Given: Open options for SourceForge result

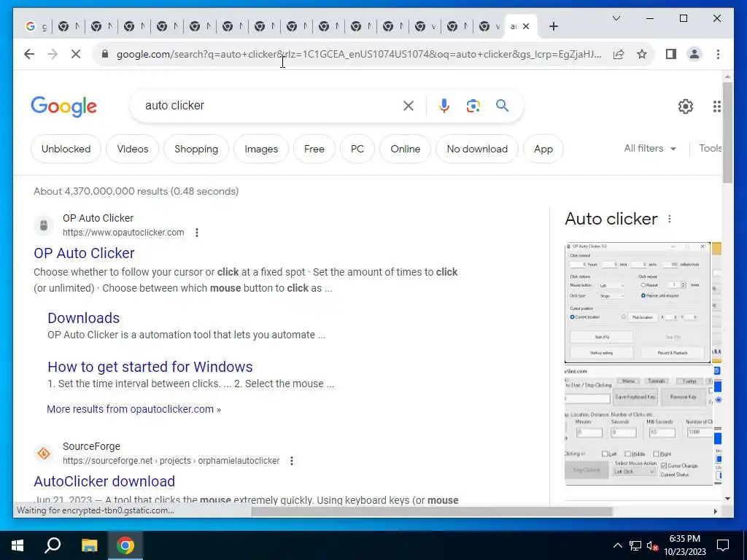Looking at the screenshot, I should click(x=292, y=461).
